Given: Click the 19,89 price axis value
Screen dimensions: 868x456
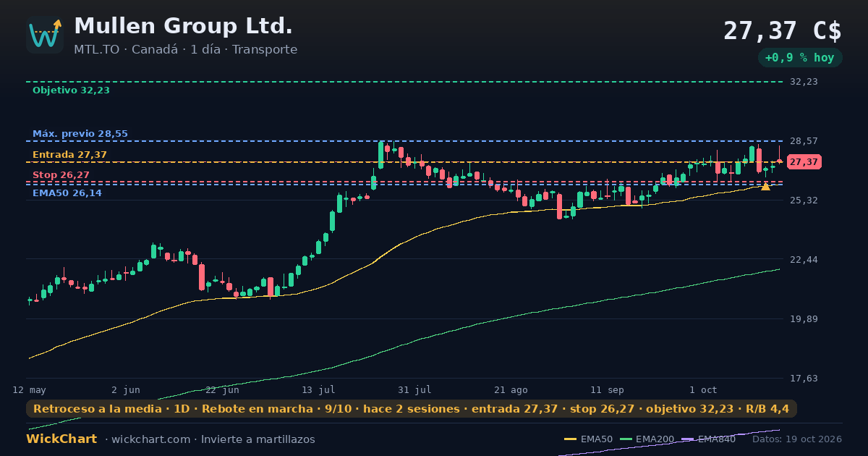Looking at the screenshot, I should 804,319.
